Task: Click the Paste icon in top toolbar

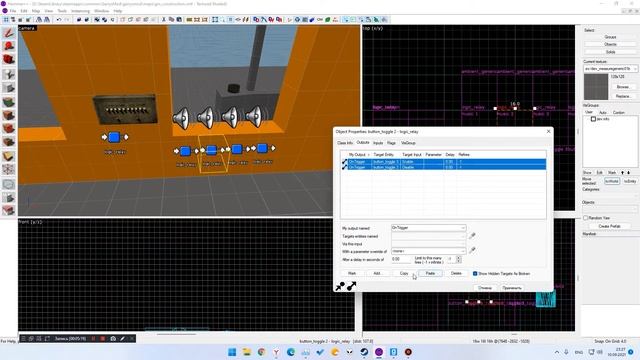Action: coord(179,20)
